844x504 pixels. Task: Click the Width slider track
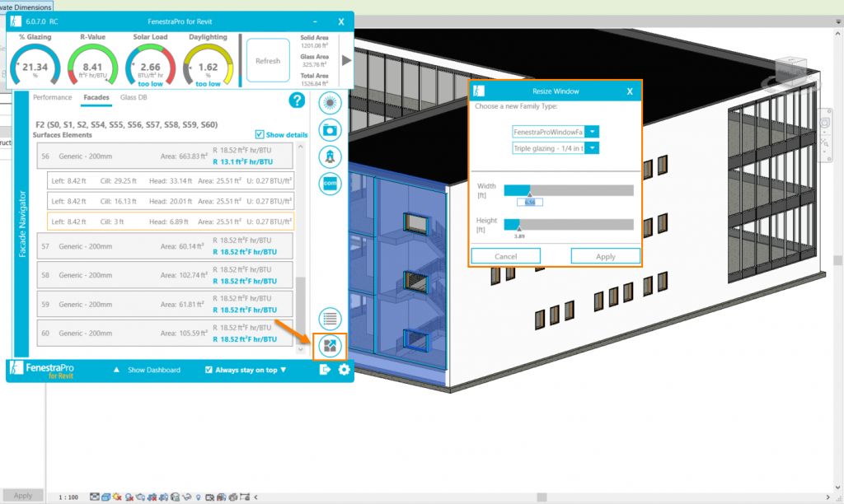click(569, 190)
